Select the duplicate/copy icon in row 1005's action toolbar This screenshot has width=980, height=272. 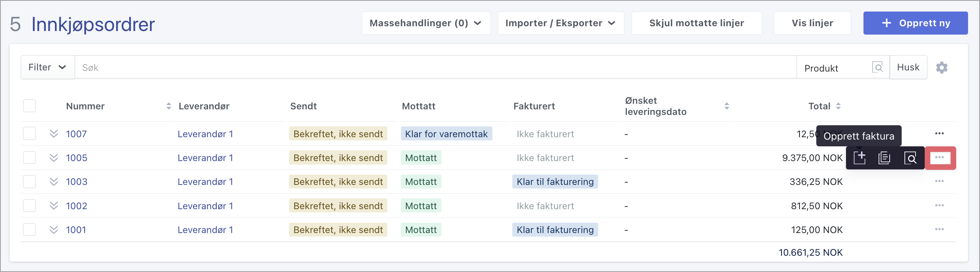coord(885,158)
